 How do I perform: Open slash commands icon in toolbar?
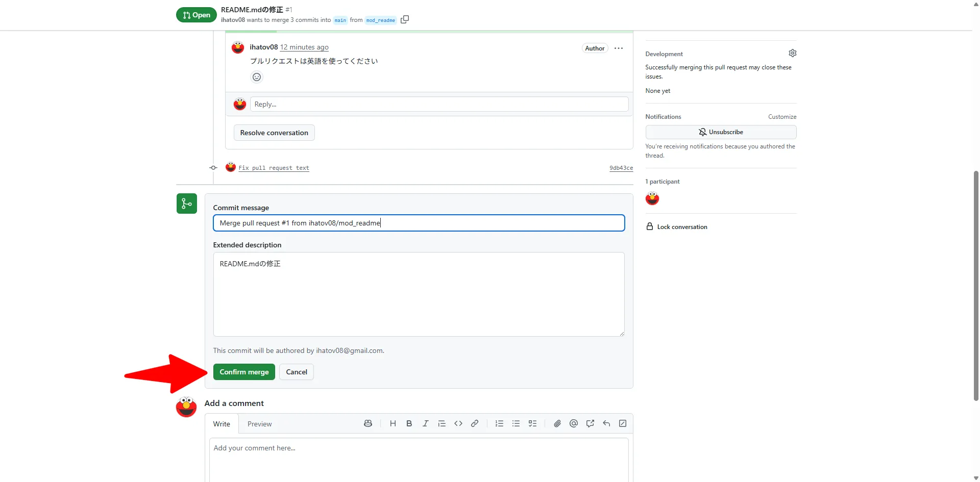click(623, 423)
